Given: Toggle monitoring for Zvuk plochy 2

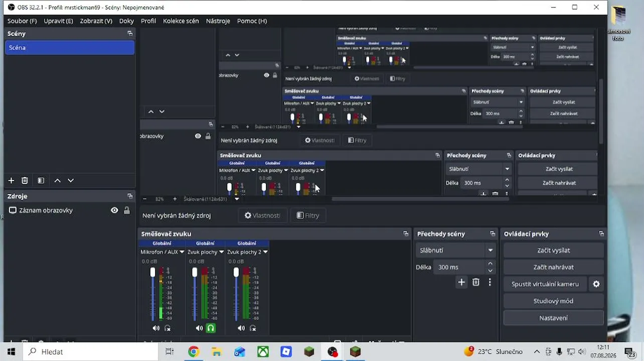Looking at the screenshot, I should pos(253,328).
